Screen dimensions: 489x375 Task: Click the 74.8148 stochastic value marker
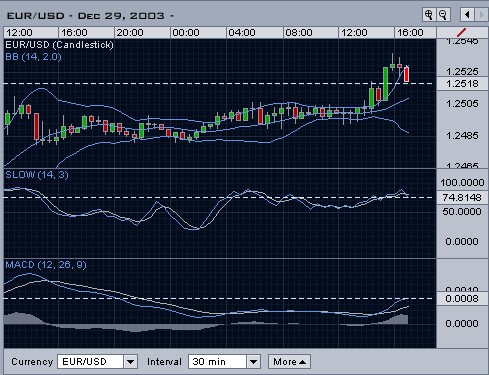click(462, 197)
